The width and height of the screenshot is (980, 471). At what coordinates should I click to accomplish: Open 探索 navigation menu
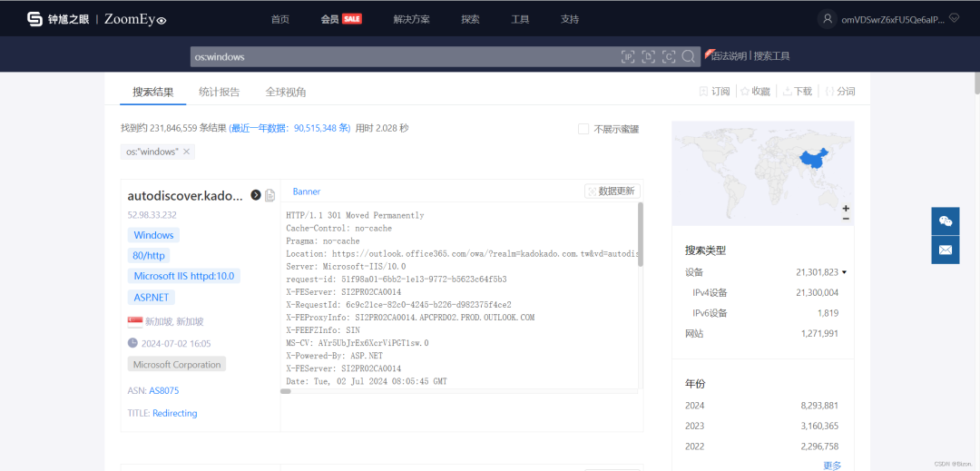pyautogui.click(x=470, y=19)
